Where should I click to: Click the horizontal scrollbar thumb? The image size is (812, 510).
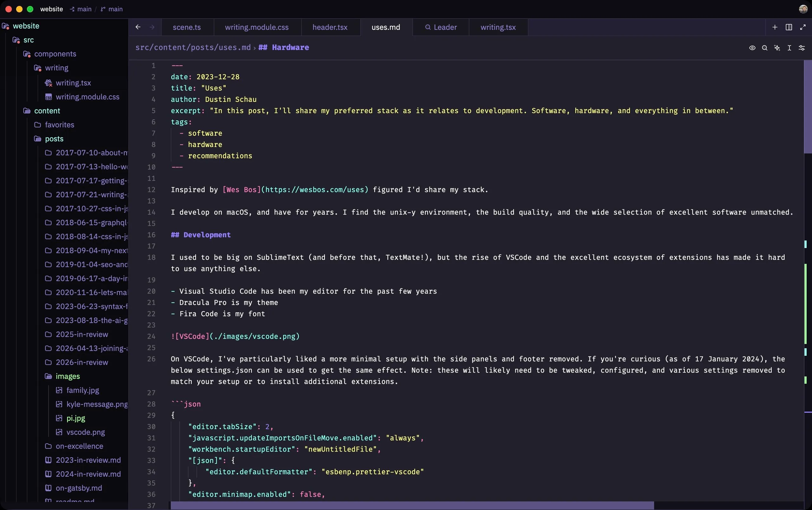coord(412,505)
